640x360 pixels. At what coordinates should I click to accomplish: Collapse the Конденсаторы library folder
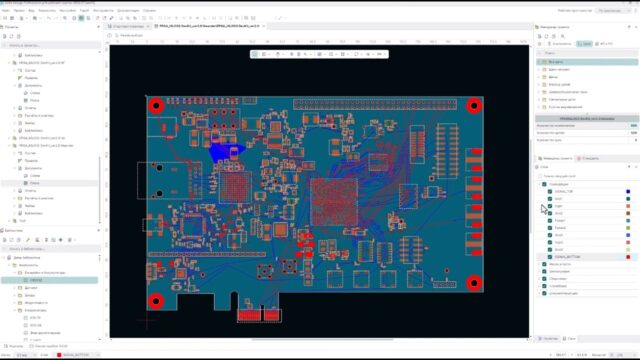coord(15,310)
